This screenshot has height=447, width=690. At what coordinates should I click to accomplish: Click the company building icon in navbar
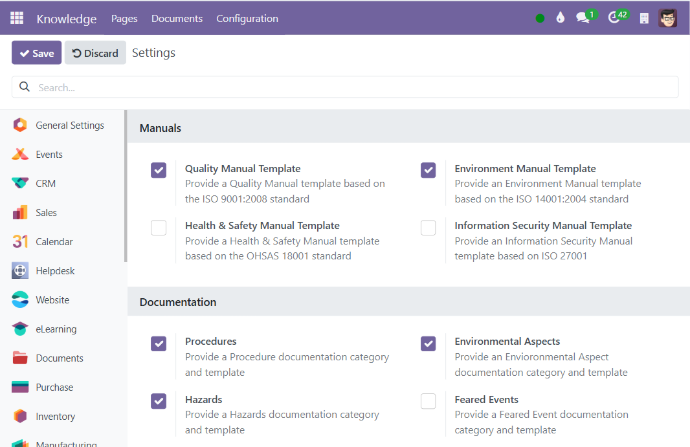pos(644,18)
